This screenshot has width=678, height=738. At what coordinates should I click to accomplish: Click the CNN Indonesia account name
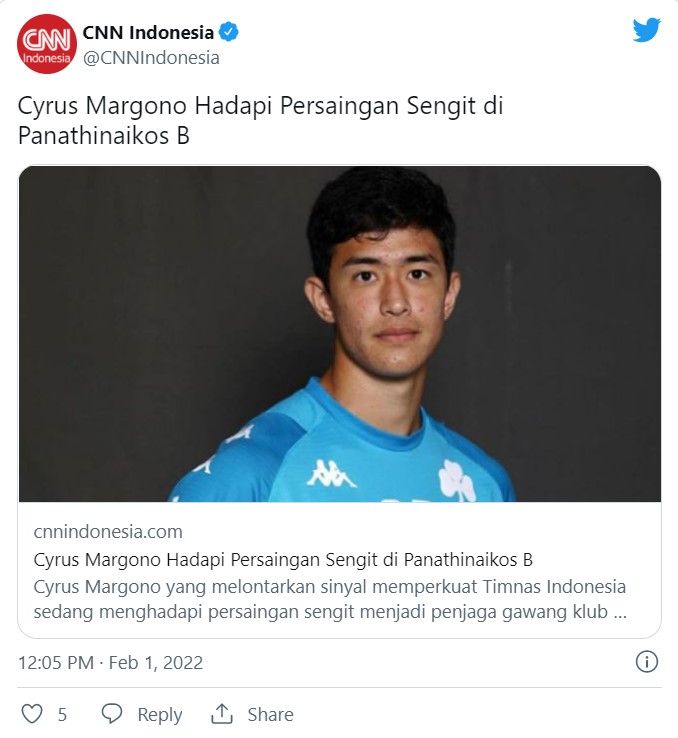[x=148, y=32]
